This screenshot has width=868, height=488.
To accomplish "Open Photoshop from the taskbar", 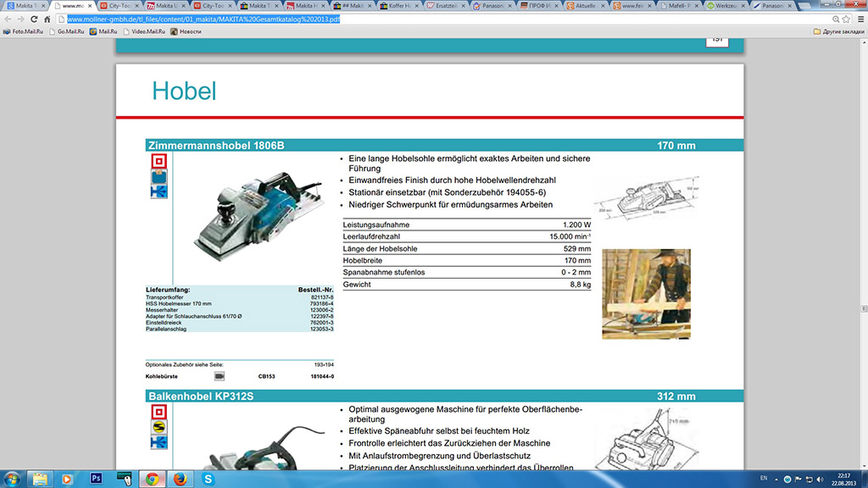I will click(x=96, y=480).
